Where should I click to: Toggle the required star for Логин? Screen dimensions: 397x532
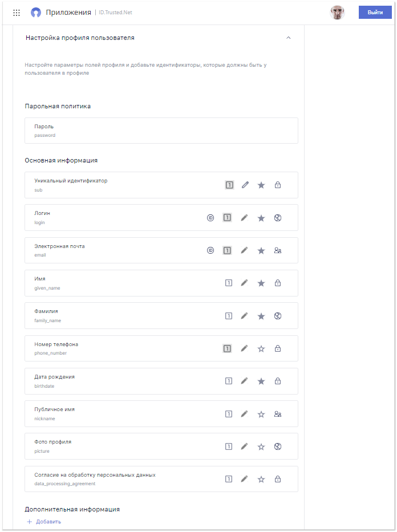pos(261,218)
